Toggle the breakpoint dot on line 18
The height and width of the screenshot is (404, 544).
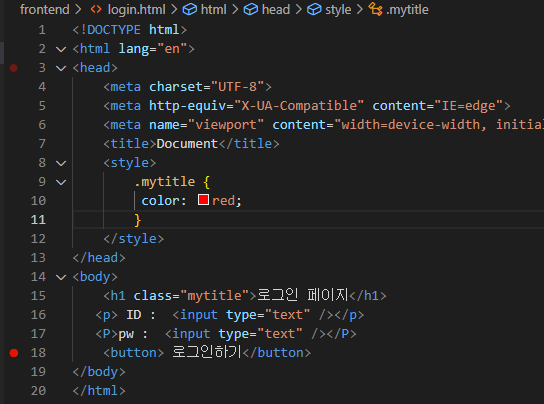click(x=14, y=353)
